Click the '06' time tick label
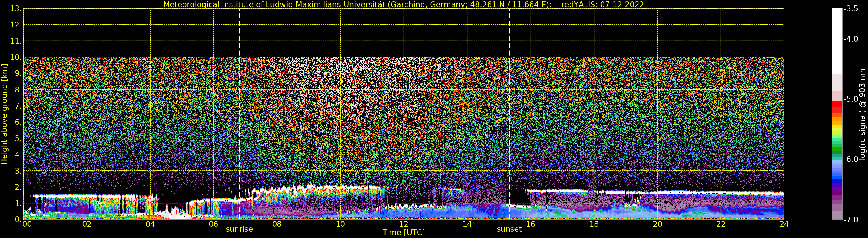This screenshot has width=868, height=238. coord(214,224)
